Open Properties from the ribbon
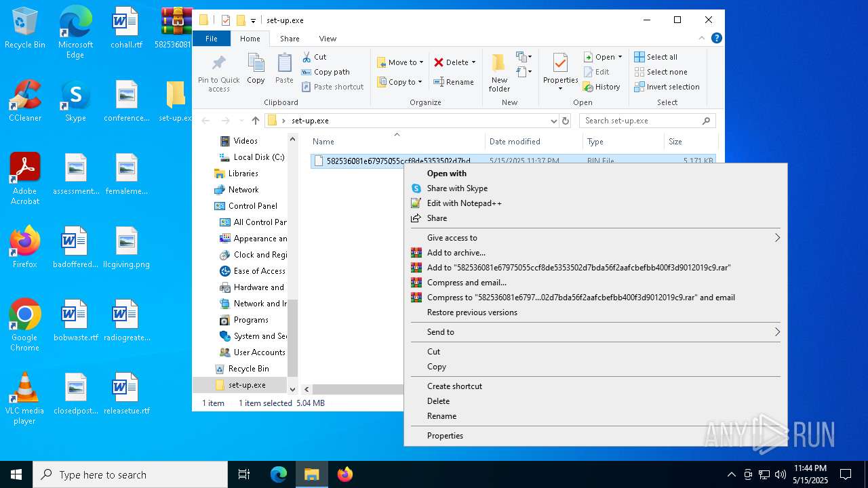Image resolution: width=868 pixels, height=488 pixels. tap(560, 72)
